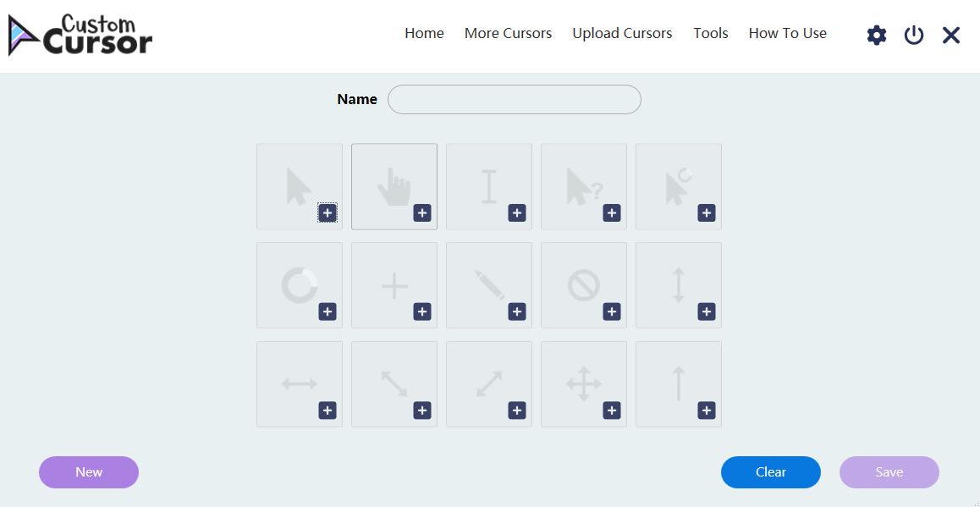
Task: Add image to the unavailable no-symbol cursor slot
Action: (x=612, y=311)
